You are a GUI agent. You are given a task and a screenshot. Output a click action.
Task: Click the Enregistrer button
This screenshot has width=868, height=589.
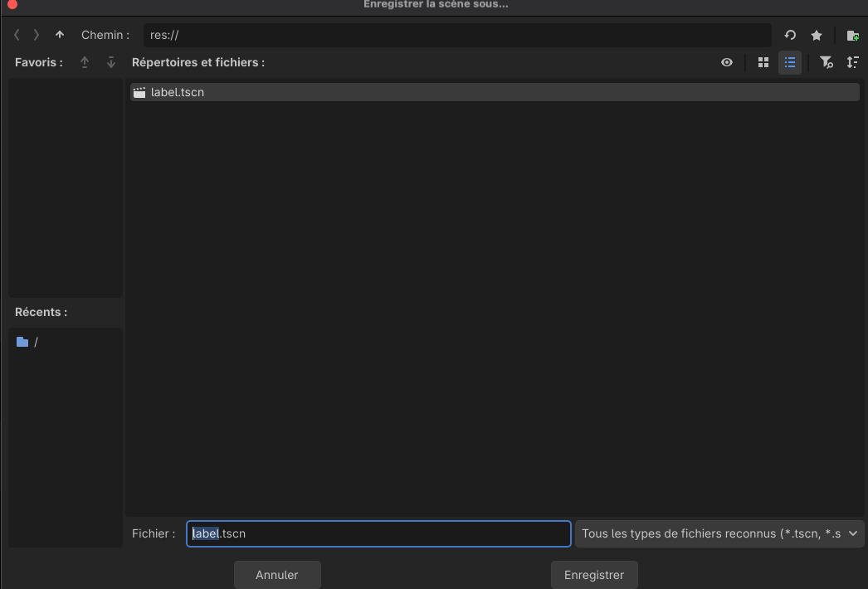click(x=594, y=575)
